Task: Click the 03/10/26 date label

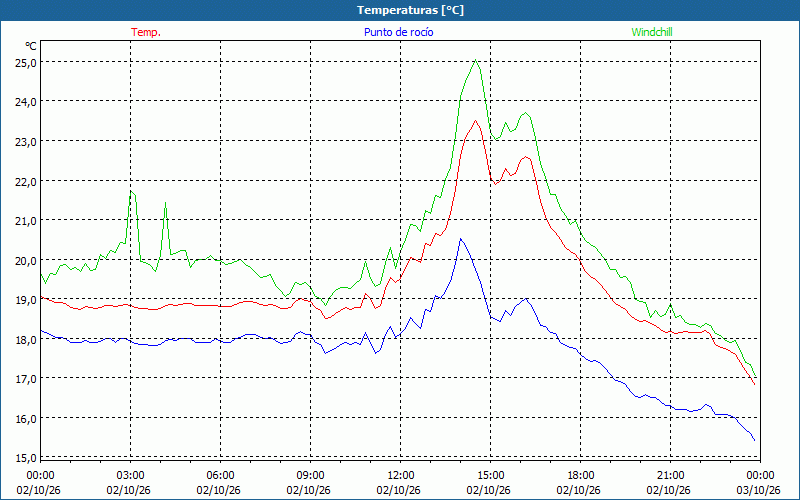Action: [x=759, y=490]
